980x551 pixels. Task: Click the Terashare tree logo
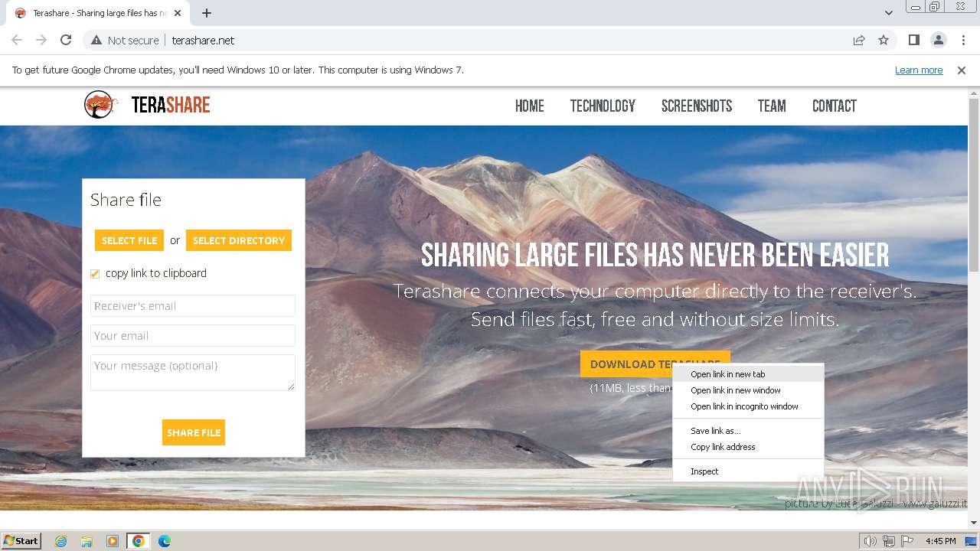click(x=100, y=105)
